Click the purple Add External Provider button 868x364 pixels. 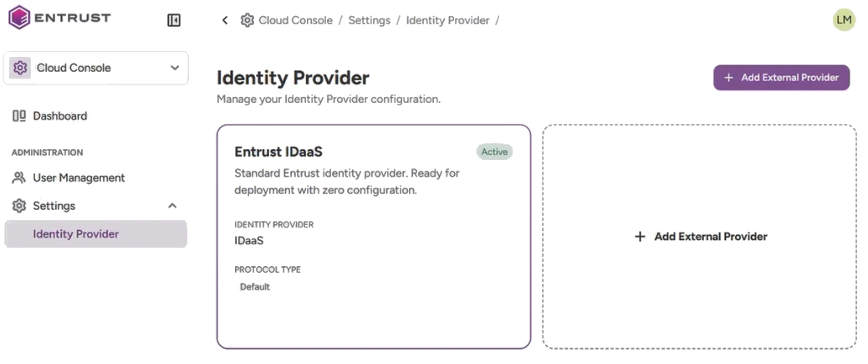point(781,78)
